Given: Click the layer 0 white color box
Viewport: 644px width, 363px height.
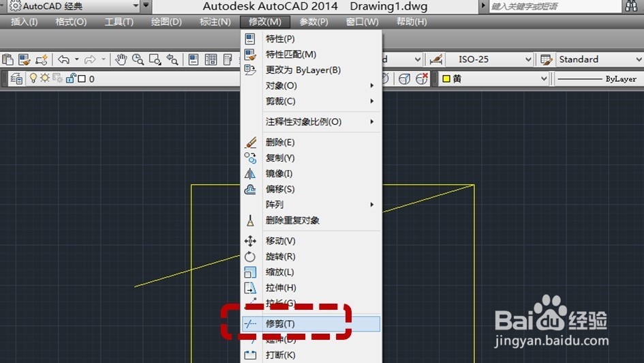Looking at the screenshot, I should (x=82, y=78).
